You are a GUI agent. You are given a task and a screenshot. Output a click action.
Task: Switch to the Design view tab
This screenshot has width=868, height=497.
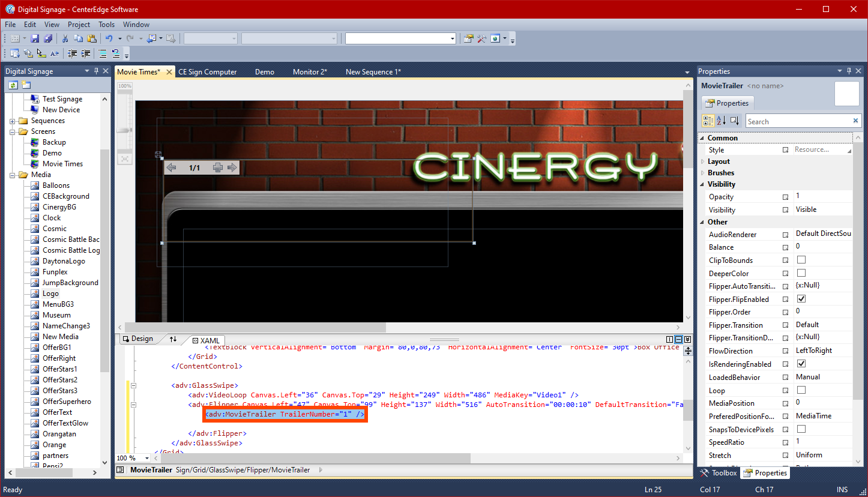[137, 339]
